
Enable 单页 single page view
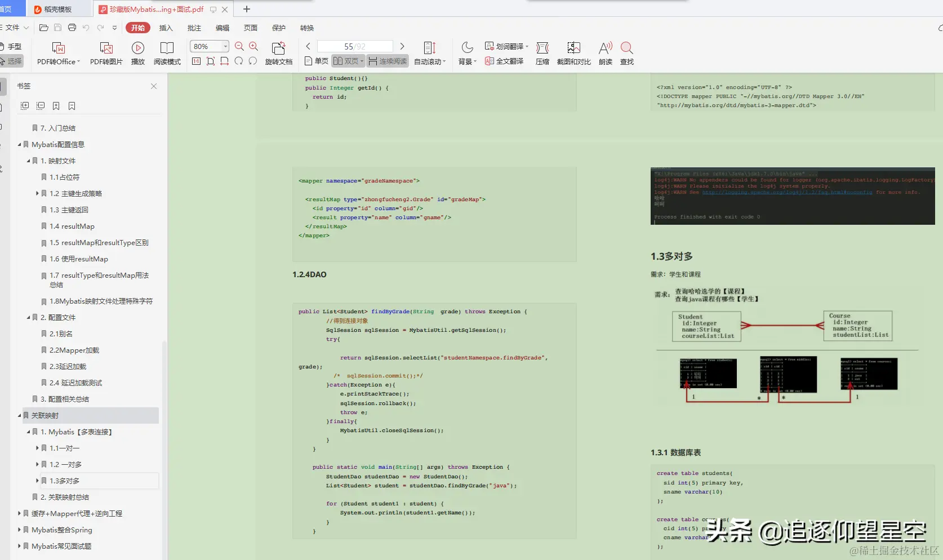[316, 61]
